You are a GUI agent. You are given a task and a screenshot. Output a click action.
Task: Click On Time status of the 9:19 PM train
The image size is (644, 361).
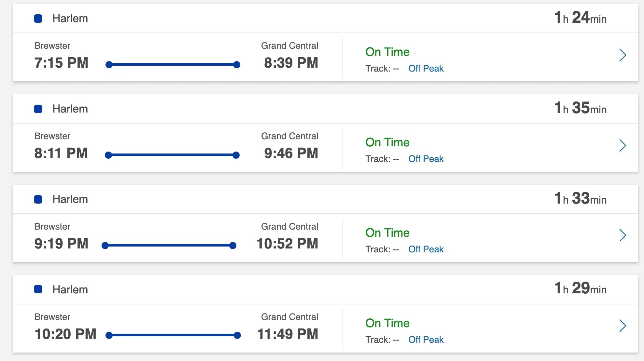tap(387, 233)
